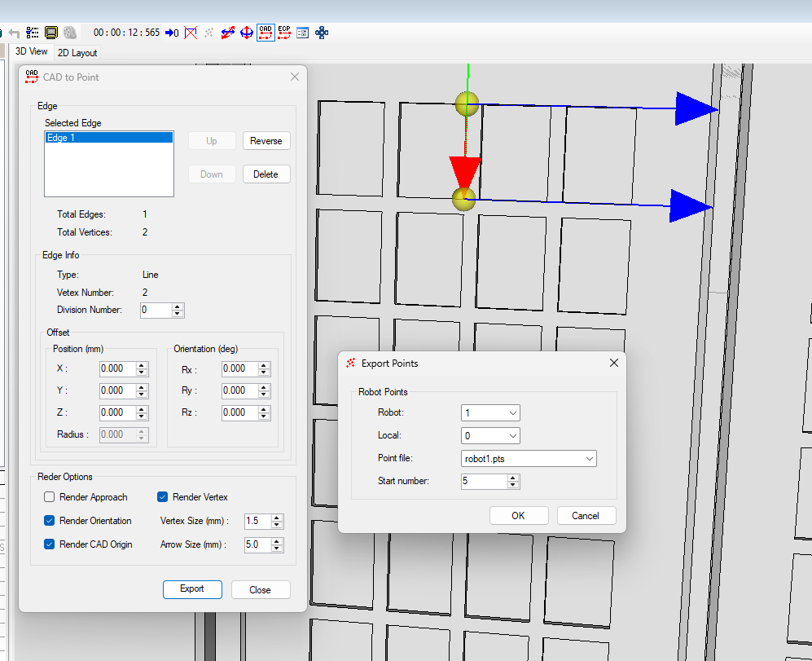Click the red and blue crossed arrows icon
The height and width of the screenshot is (661, 812).
(228, 33)
